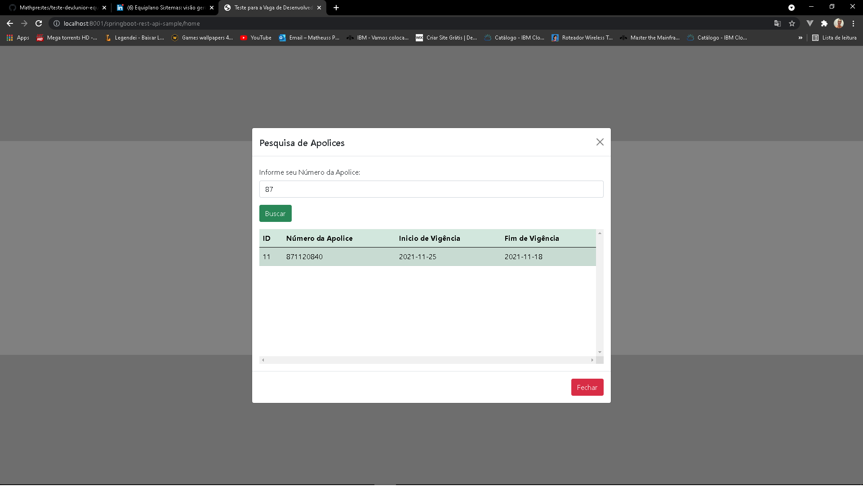Click the user profile avatar

[x=839, y=23]
